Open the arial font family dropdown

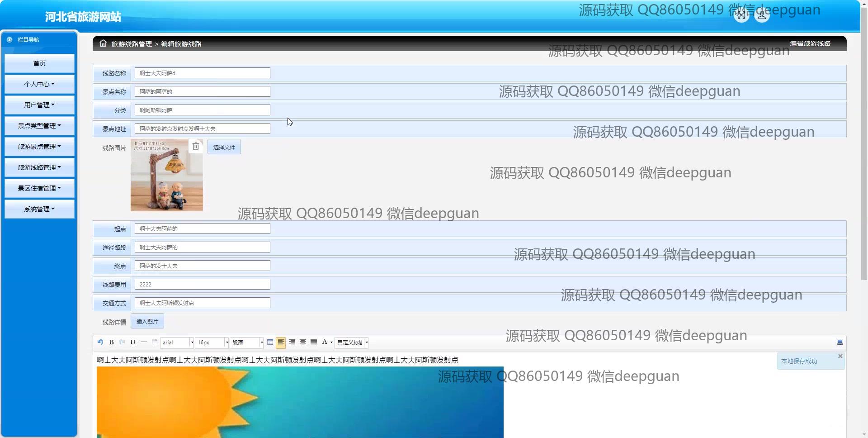[x=177, y=343]
